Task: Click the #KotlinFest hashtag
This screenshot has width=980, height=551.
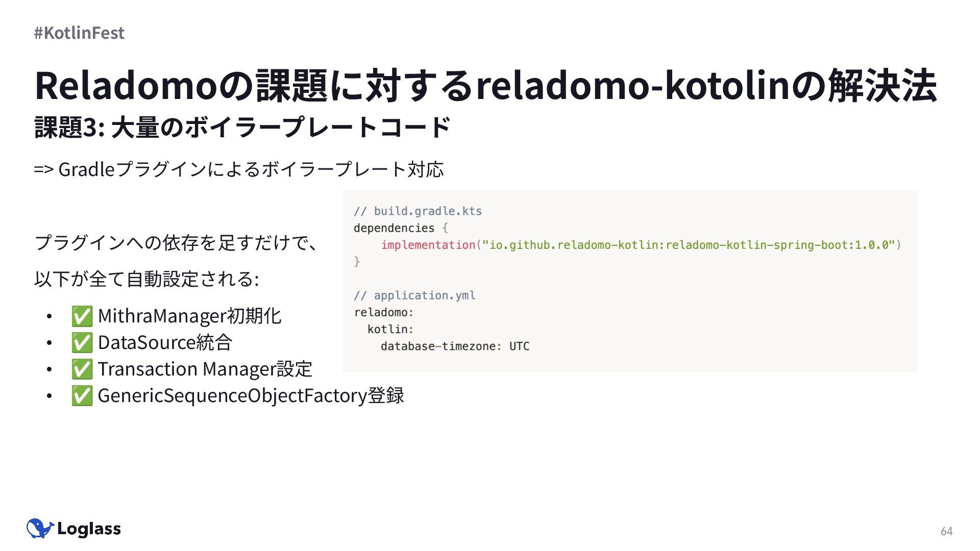Action: click(x=79, y=33)
